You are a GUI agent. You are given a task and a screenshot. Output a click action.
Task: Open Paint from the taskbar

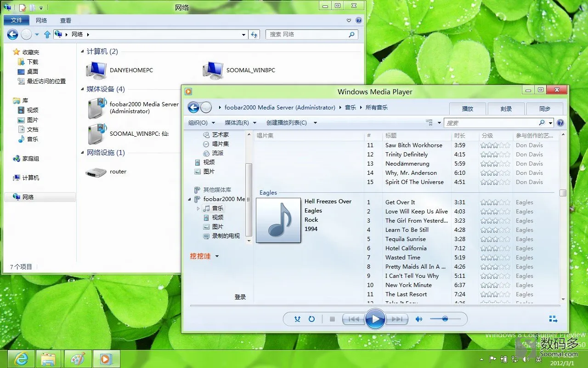tap(78, 359)
